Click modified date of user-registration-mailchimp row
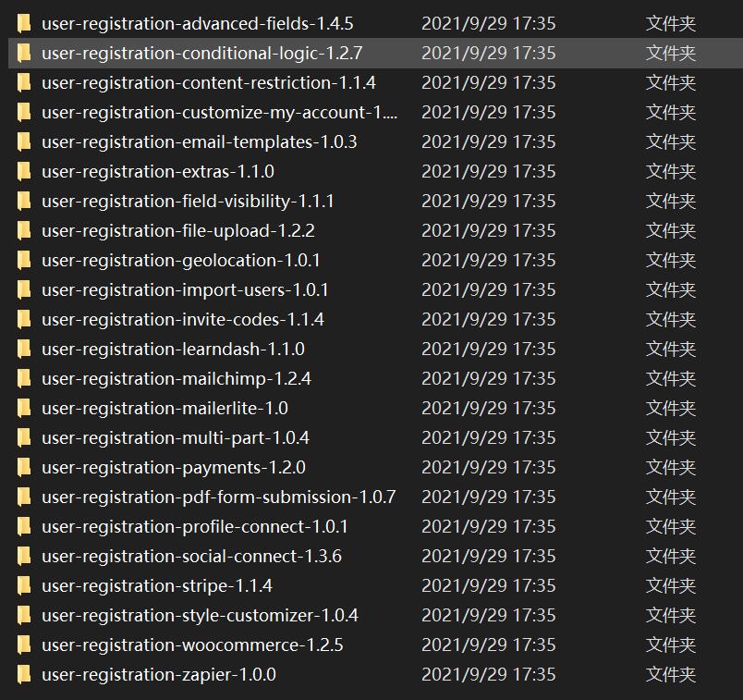 click(x=489, y=378)
